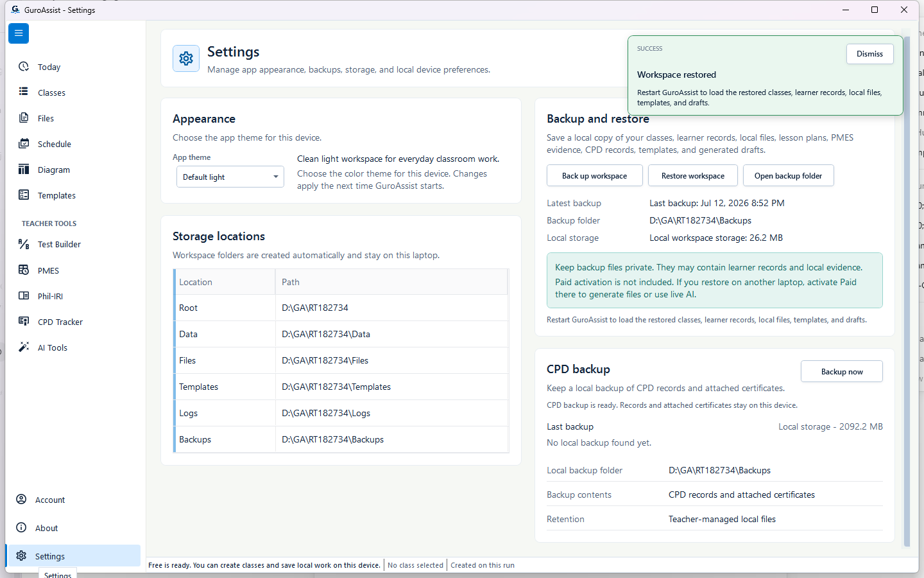The image size is (924, 578).
Task: Click the Diagram icon in sidebar
Action: coord(24,169)
